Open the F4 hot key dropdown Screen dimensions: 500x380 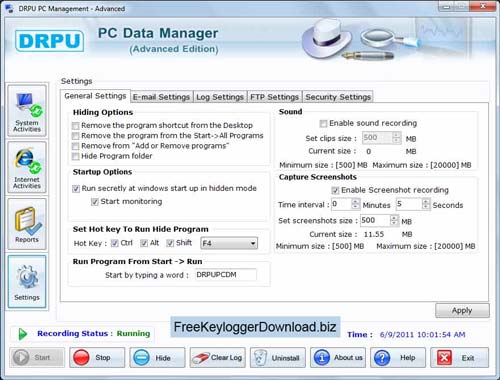229,243
